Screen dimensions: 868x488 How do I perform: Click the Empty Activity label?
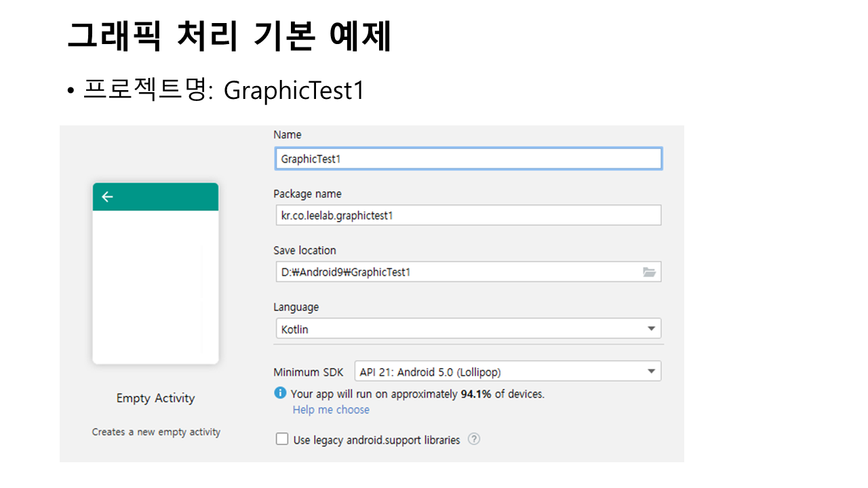pyautogui.click(x=155, y=399)
